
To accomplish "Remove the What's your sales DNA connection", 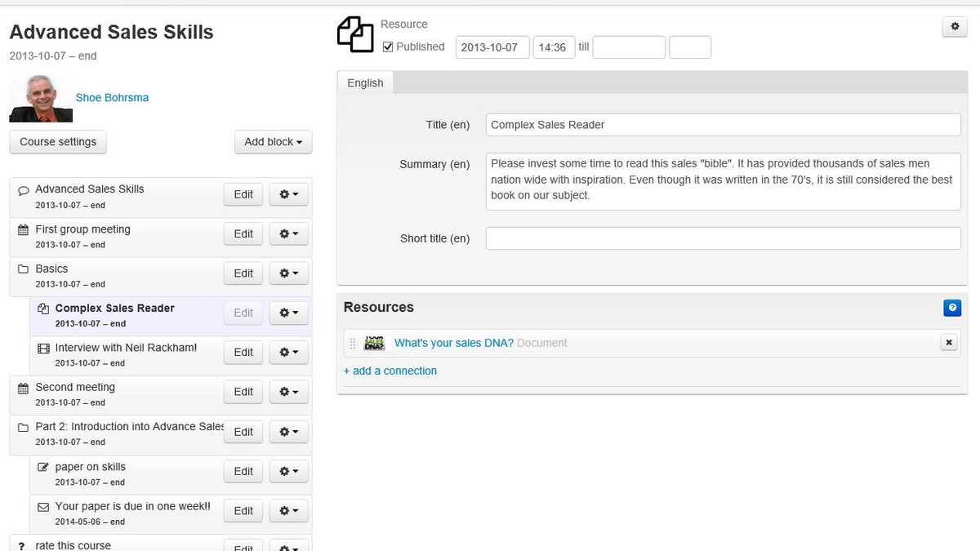I will 949,343.
